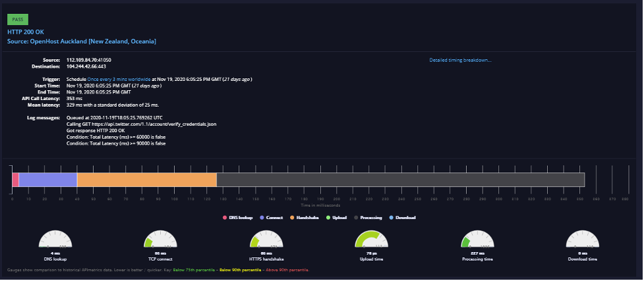This screenshot has height=281, width=644.
Task: Click the Processing time gauge dial
Action: tap(477, 239)
